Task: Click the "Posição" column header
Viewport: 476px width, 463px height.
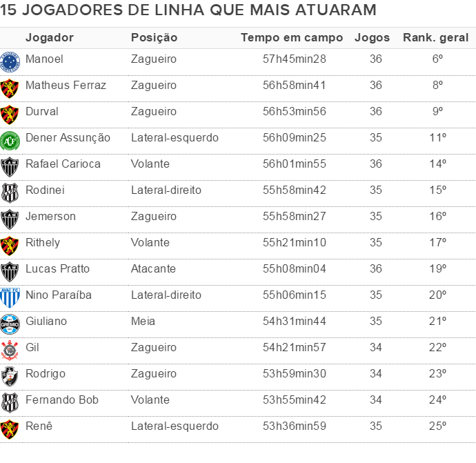Action: 154,38
